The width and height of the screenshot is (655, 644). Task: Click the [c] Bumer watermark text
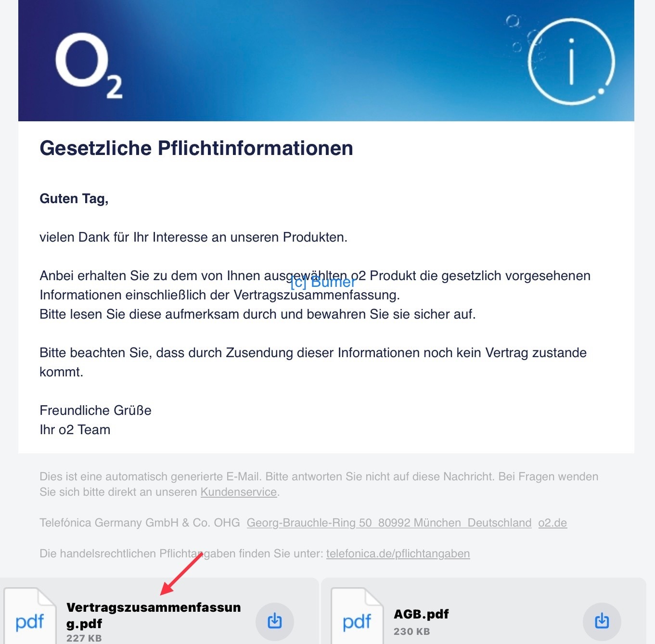click(x=323, y=282)
